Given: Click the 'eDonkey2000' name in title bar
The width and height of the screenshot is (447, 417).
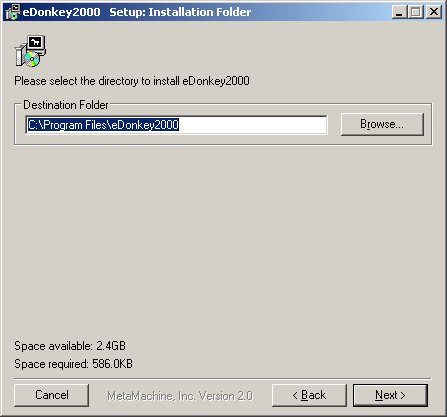Looking at the screenshot, I should pos(61,12).
